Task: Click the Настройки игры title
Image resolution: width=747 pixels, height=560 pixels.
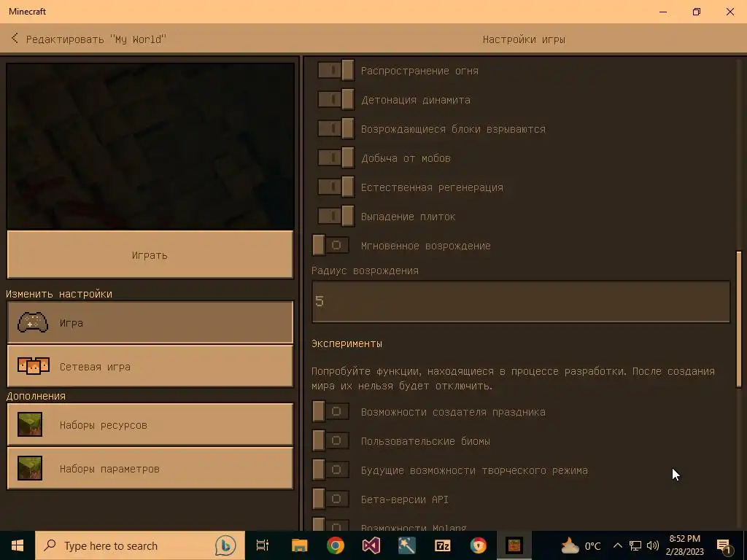Action: click(524, 39)
